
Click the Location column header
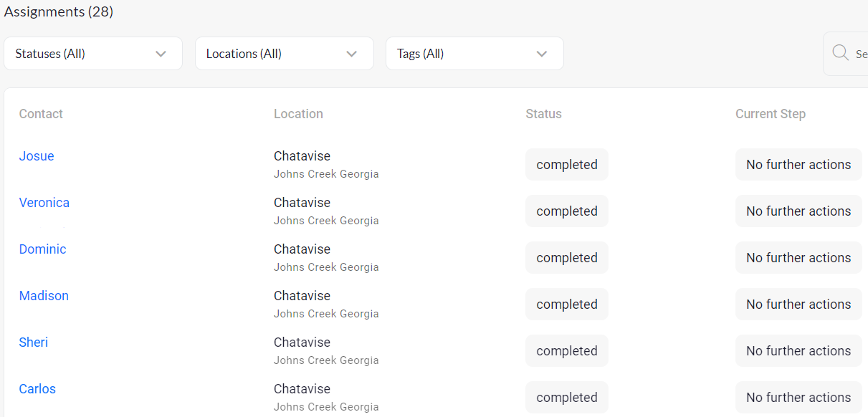[x=298, y=114]
